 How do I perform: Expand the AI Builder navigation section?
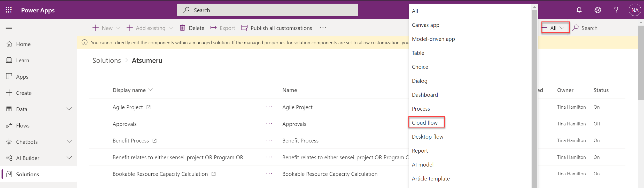[x=69, y=158]
